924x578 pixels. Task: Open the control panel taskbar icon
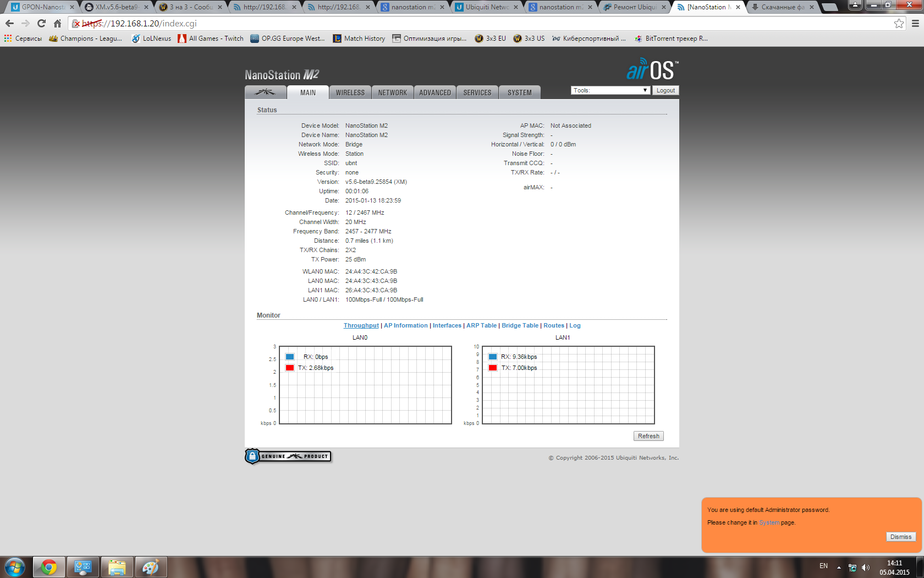(x=83, y=567)
